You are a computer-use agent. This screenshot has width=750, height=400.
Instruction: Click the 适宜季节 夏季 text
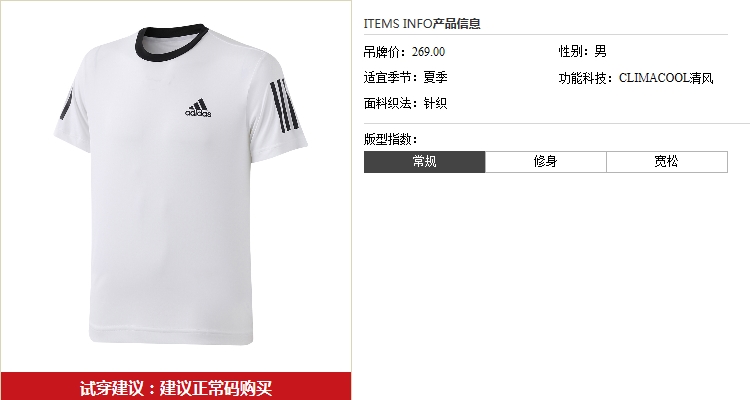tap(405, 77)
